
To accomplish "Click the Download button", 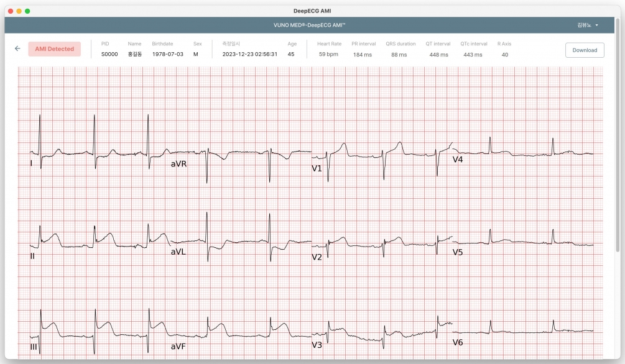I will tap(584, 50).
